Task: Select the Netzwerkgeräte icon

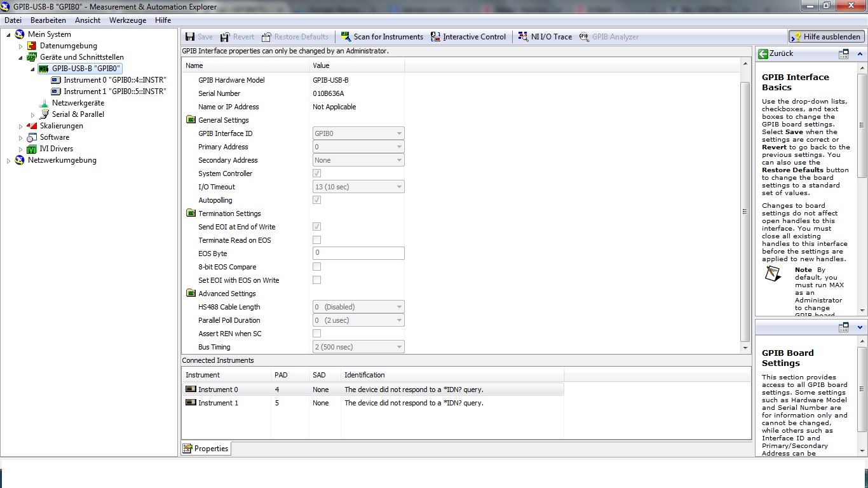Action: (x=44, y=103)
